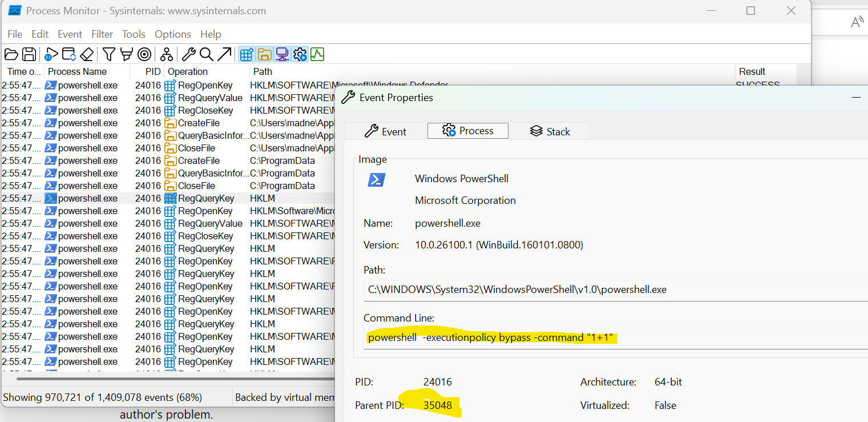The height and width of the screenshot is (422, 868).
Task: Open a saved log with the folder icon
Action: pos(11,54)
